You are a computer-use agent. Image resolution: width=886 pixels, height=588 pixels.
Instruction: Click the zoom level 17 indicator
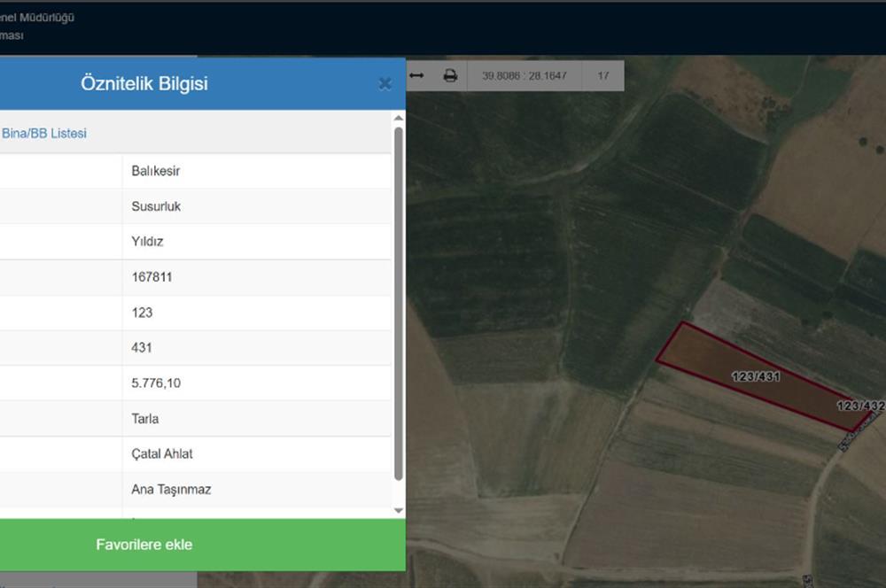(x=603, y=76)
